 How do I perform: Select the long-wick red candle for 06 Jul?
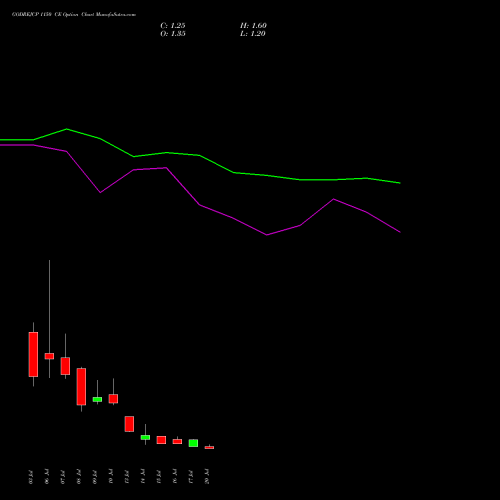49,356
